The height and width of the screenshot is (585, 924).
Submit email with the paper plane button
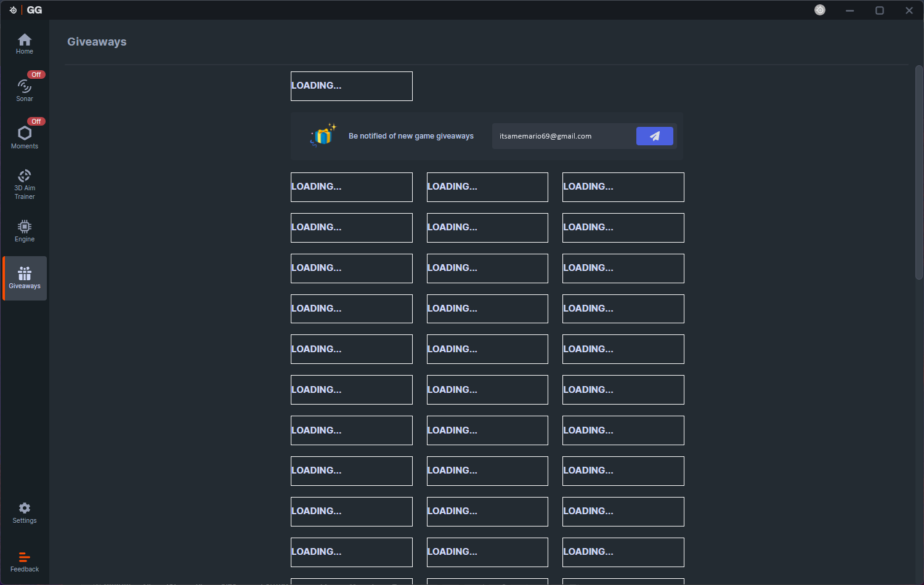click(655, 135)
